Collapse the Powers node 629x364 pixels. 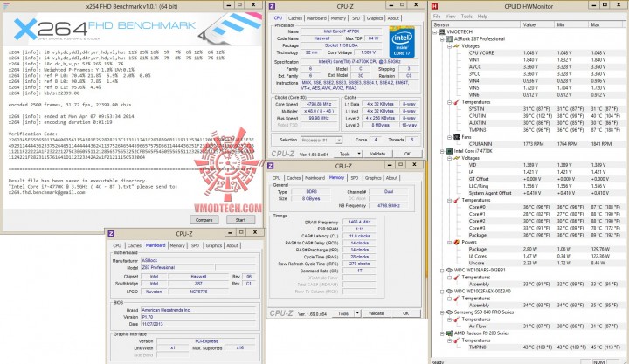(x=450, y=242)
